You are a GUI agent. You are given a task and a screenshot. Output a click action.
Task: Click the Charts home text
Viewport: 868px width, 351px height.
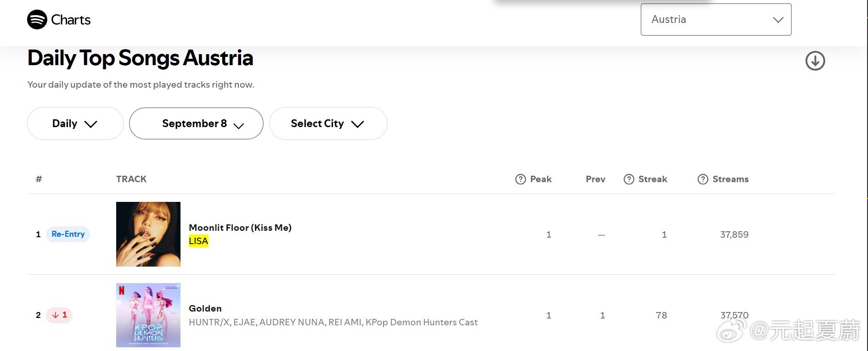point(71,20)
